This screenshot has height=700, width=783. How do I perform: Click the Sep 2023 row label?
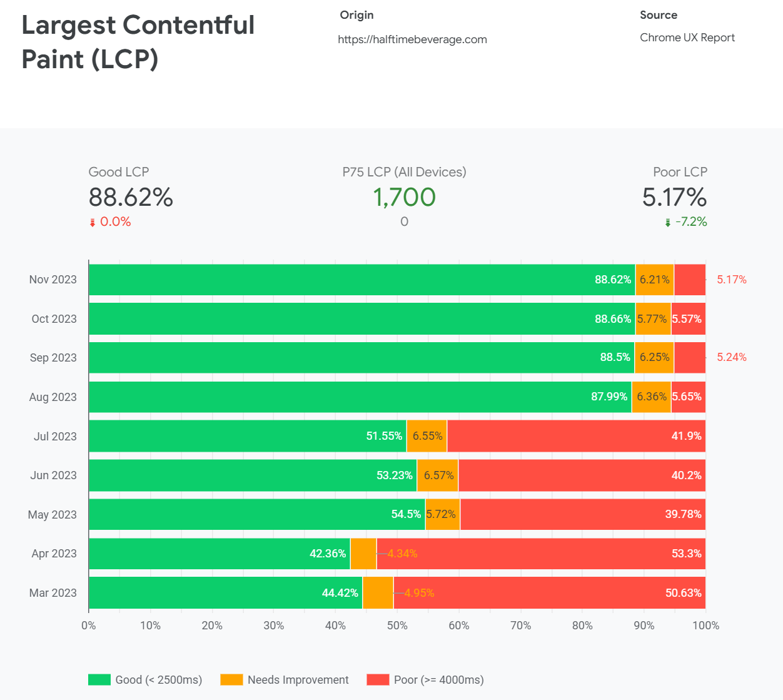pos(54,358)
